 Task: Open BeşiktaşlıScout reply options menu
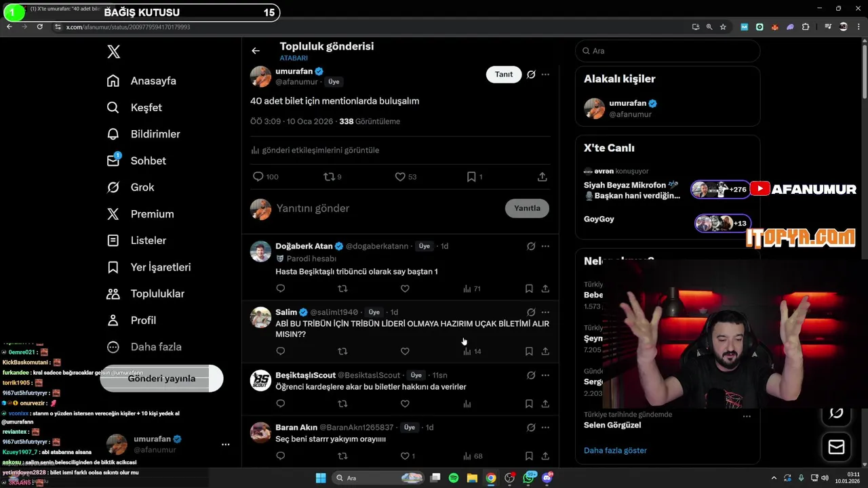(x=545, y=375)
